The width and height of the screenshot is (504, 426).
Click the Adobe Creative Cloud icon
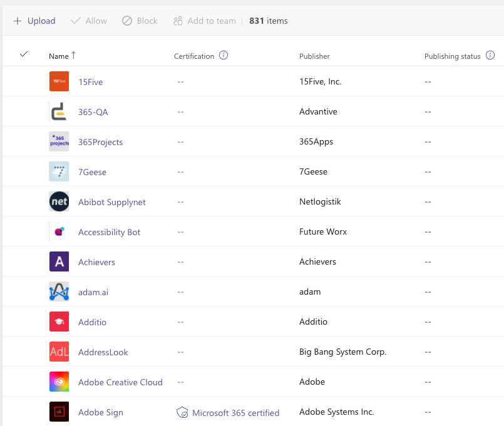click(59, 382)
